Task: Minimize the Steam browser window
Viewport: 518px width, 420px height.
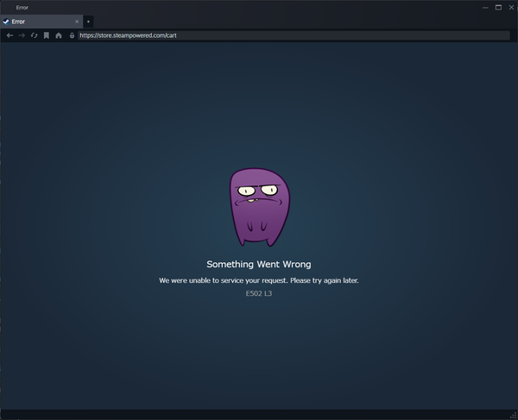Action: (x=485, y=7)
